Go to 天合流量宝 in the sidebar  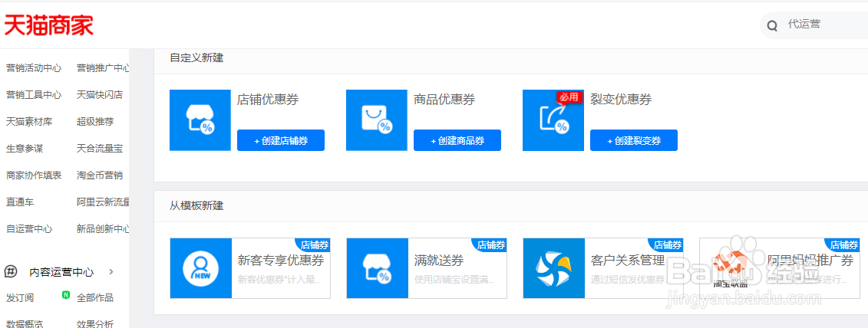click(100, 148)
